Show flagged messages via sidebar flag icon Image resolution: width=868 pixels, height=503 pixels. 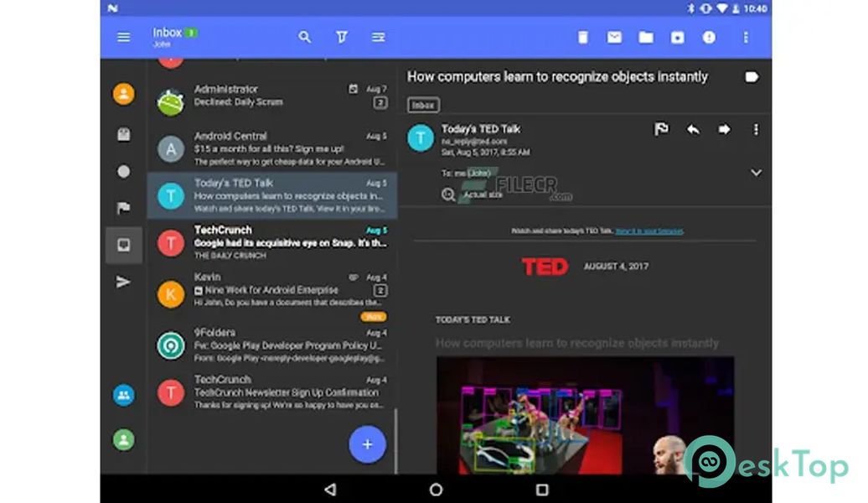click(x=123, y=208)
